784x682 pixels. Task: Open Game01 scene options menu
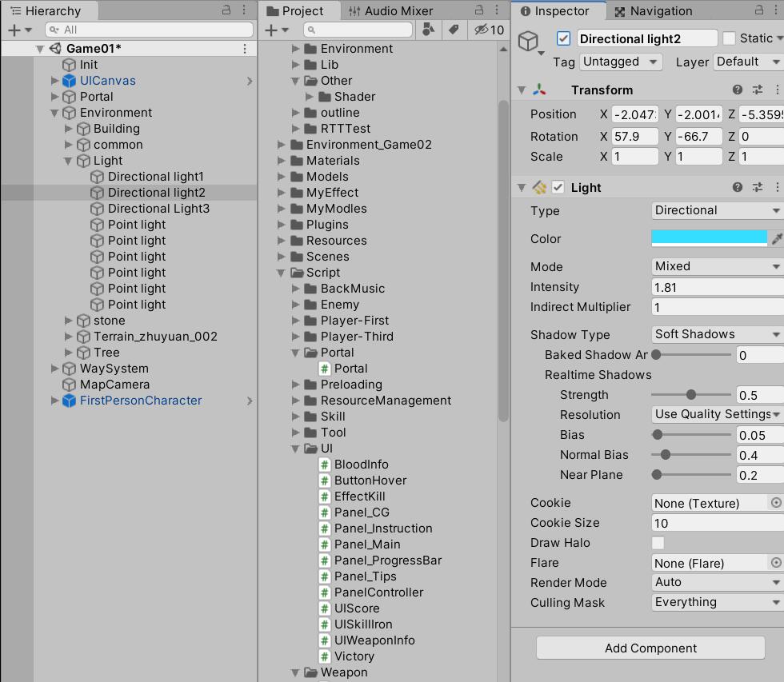[x=245, y=49]
